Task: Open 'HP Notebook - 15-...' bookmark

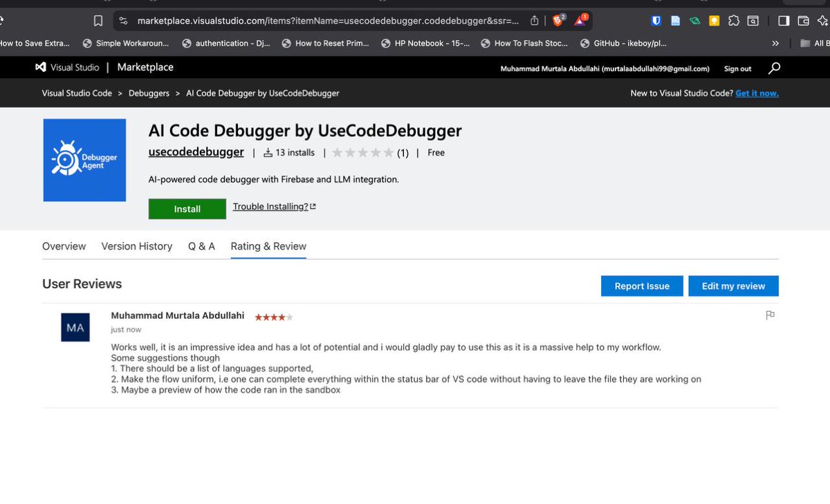Action: coord(425,43)
